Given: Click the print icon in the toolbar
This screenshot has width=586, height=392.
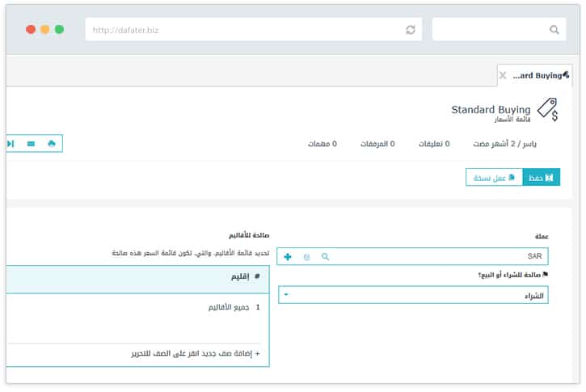Looking at the screenshot, I should [52, 144].
